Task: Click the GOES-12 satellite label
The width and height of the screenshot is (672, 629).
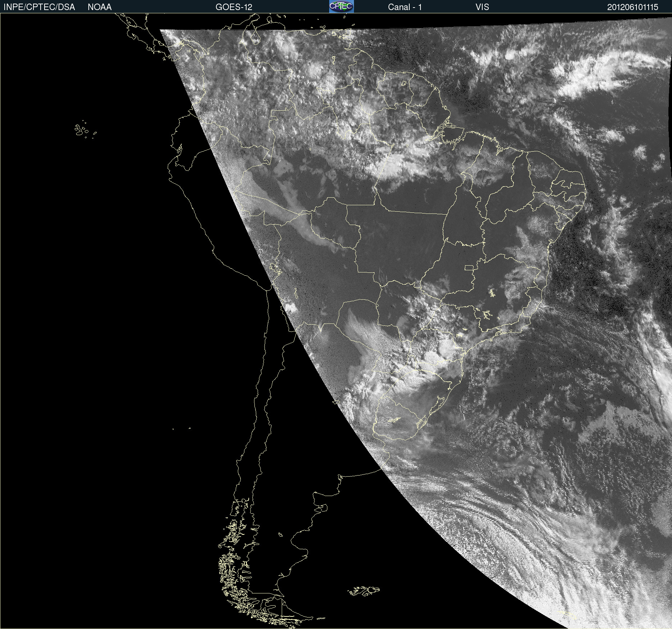Action: (x=234, y=7)
